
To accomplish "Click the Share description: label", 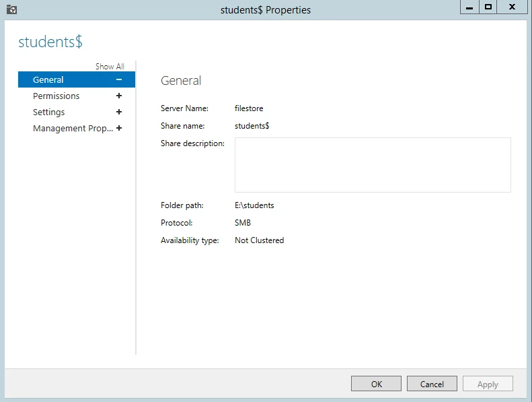I will (192, 143).
